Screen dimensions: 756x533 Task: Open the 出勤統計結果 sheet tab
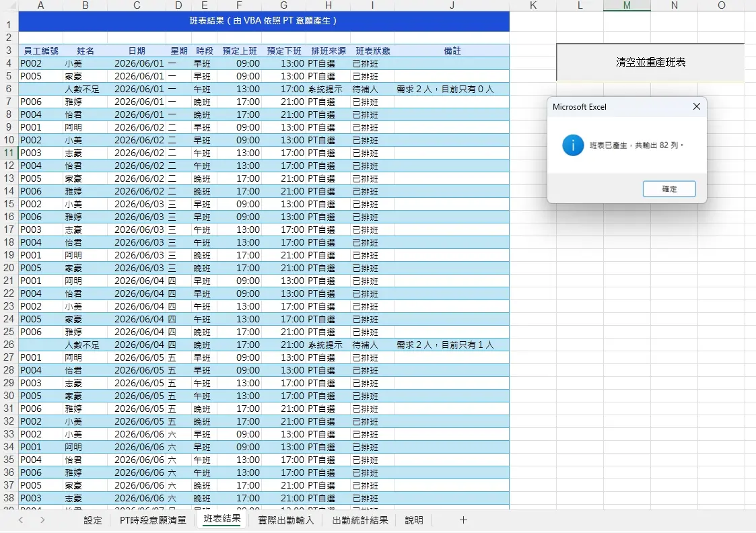tap(360, 520)
